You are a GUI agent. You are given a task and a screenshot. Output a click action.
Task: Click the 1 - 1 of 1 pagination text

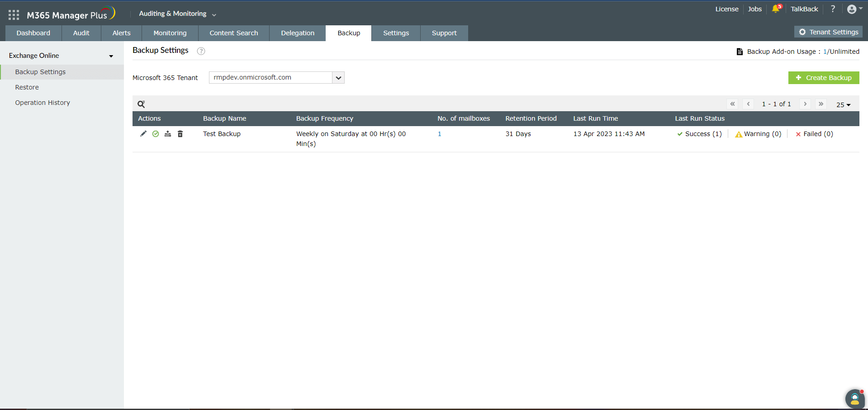(777, 104)
